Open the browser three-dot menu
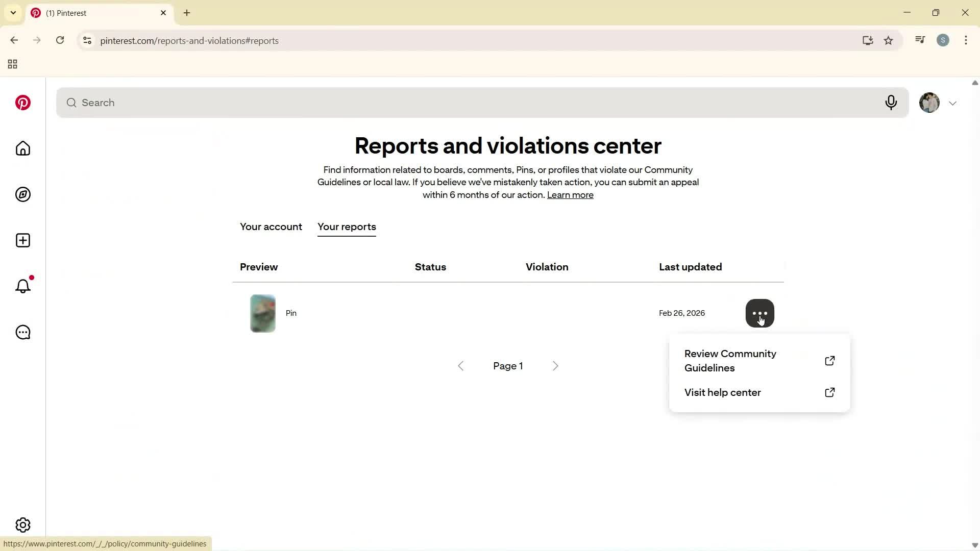The width and height of the screenshot is (980, 551). click(x=966, y=40)
